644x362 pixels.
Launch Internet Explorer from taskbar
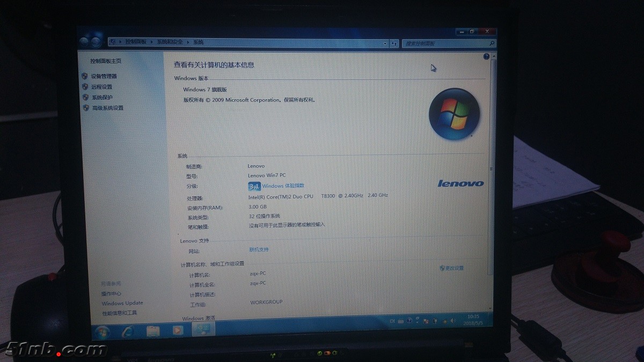[x=129, y=331]
